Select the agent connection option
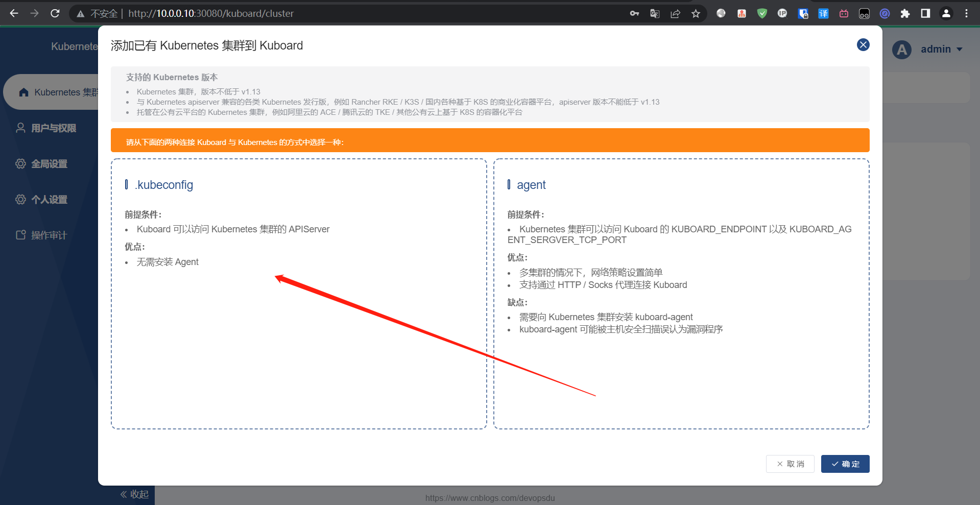The width and height of the screenshot is (980, 505). [x=681, y=294]
